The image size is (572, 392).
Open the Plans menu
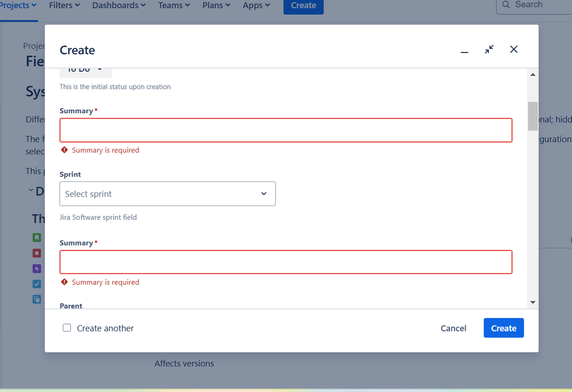[216, 6]
